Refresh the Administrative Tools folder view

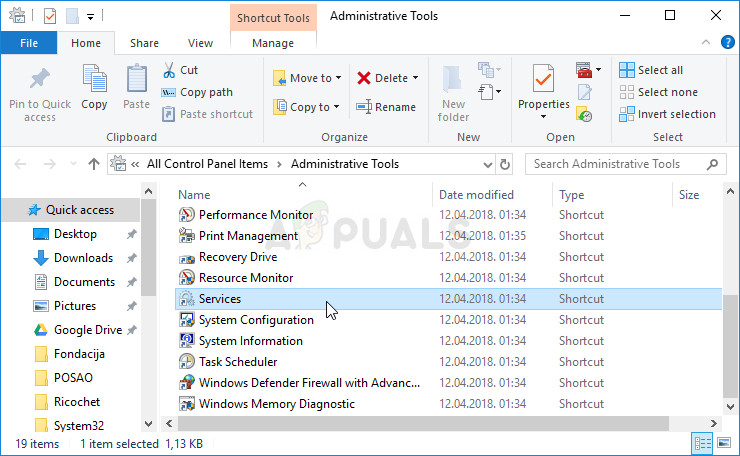[505, 164]
